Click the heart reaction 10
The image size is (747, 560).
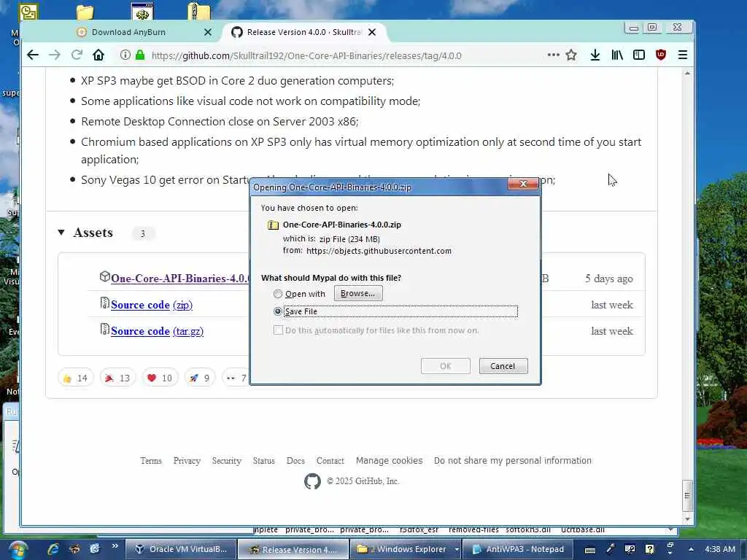tap(160, 378)
